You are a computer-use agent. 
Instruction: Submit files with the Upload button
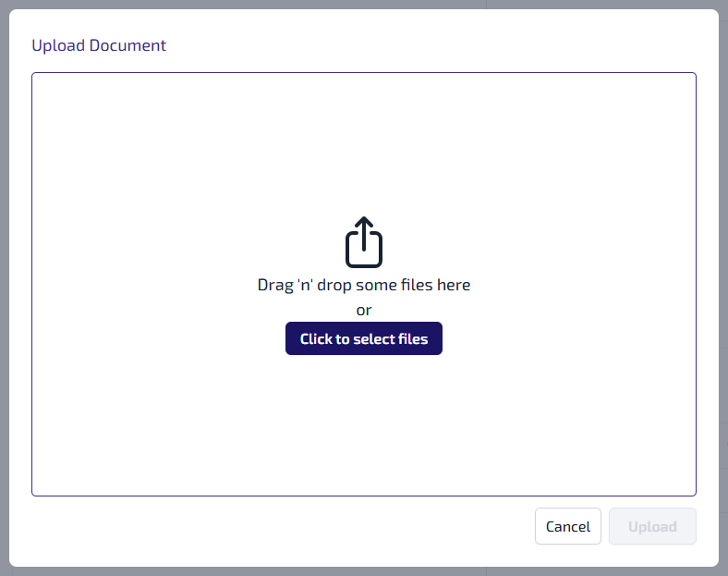coord(652,526)
